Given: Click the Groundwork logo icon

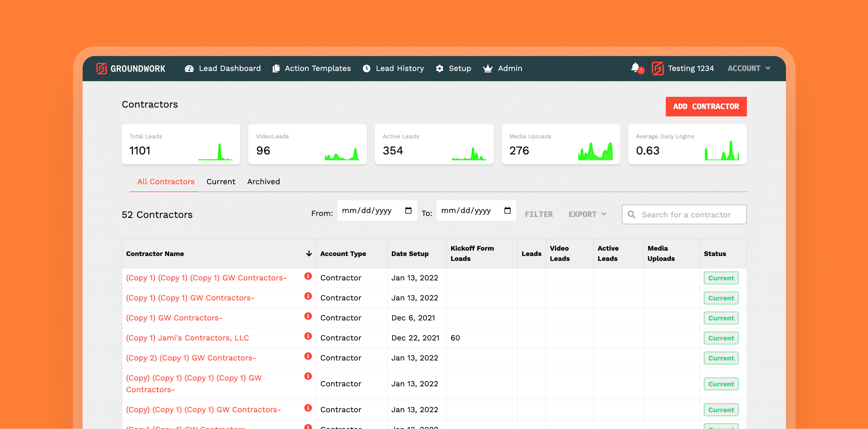Looking at the screenshot, I should 101,68.
